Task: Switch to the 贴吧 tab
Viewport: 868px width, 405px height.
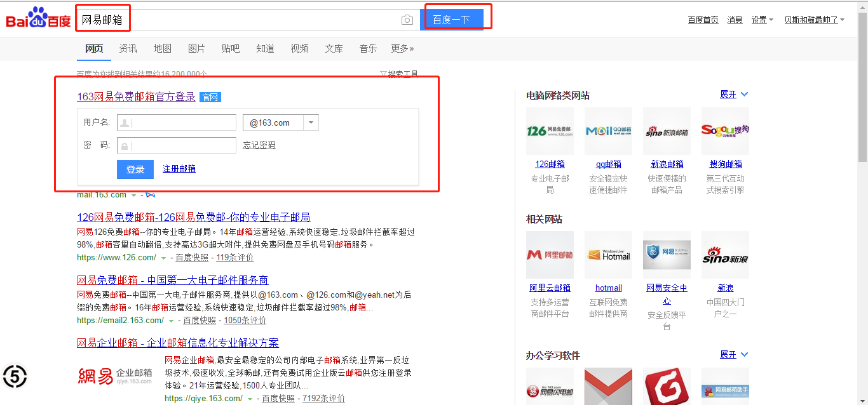Action: [x=231, y=48]
